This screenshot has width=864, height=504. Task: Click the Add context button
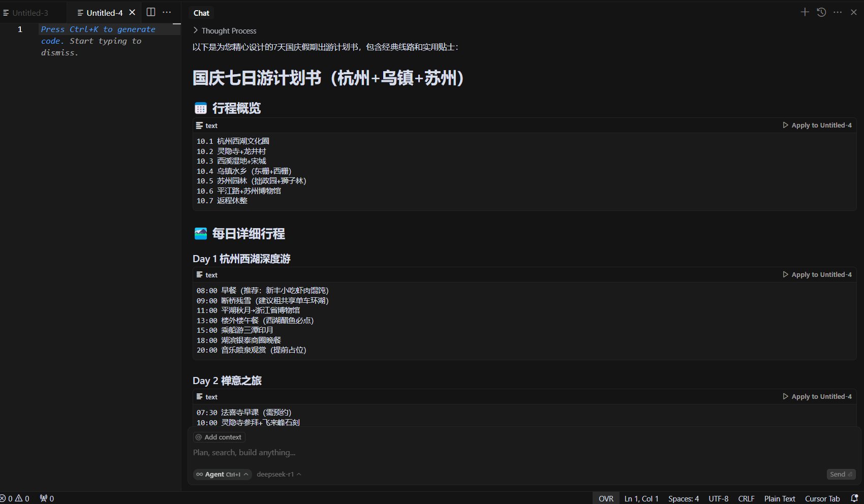(x=219, y=437)
